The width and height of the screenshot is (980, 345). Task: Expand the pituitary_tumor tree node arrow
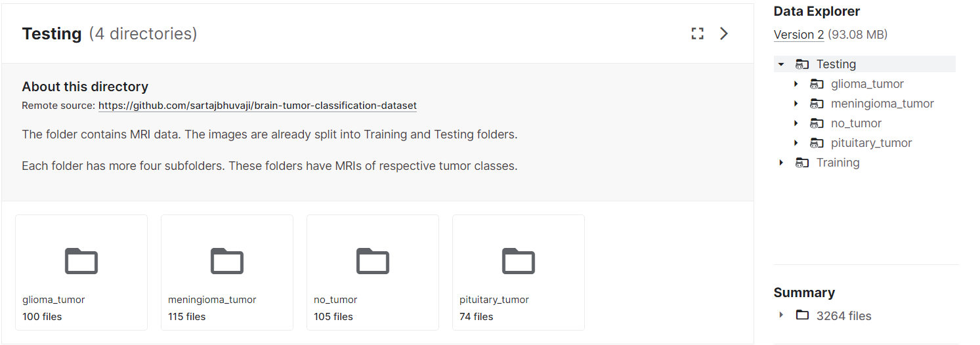click(x=796, y=143)
